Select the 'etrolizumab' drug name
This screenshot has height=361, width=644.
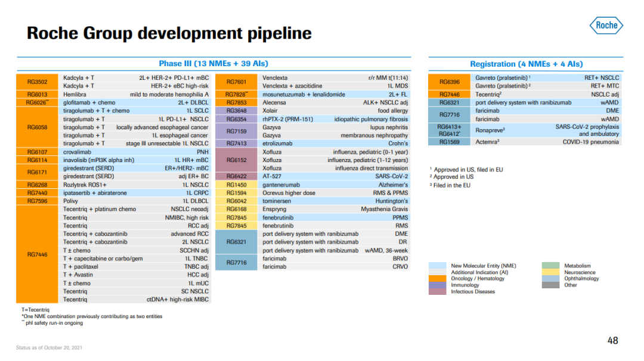point(277,144)
